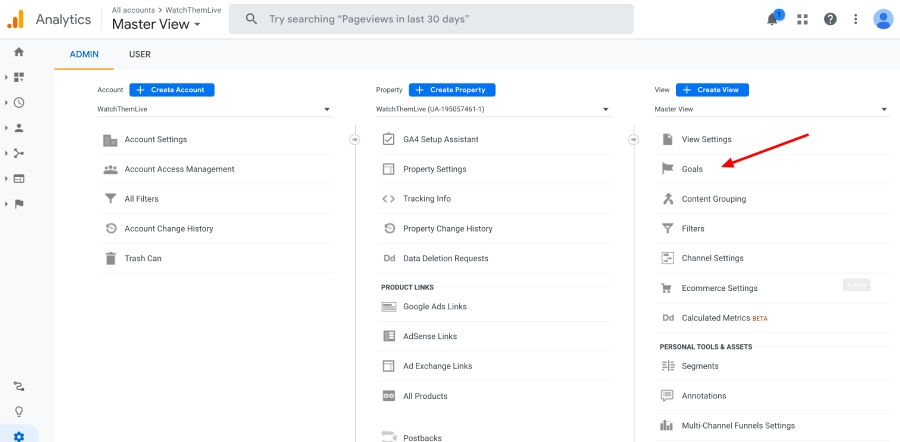Image resolution: width=900 pixels, height=442 pixels.
Task: Open Calculated Metrics BETA
Action: click(x=773, y=317)
